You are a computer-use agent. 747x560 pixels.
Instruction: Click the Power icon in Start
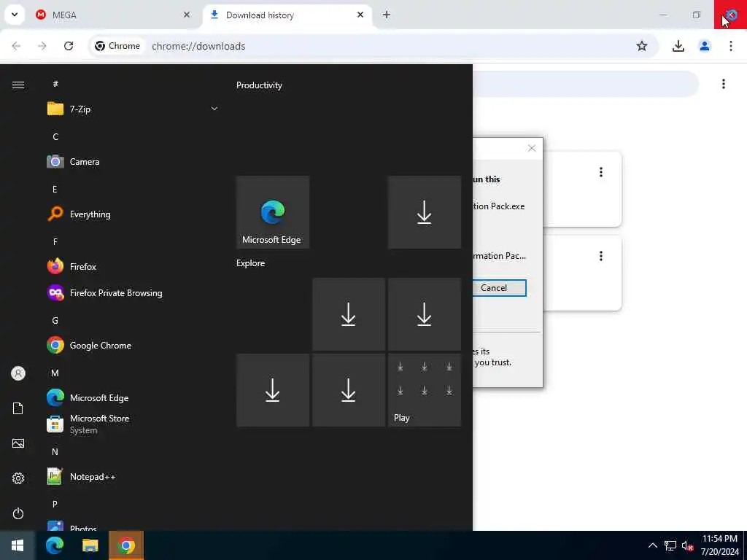[x=18, y=513]
